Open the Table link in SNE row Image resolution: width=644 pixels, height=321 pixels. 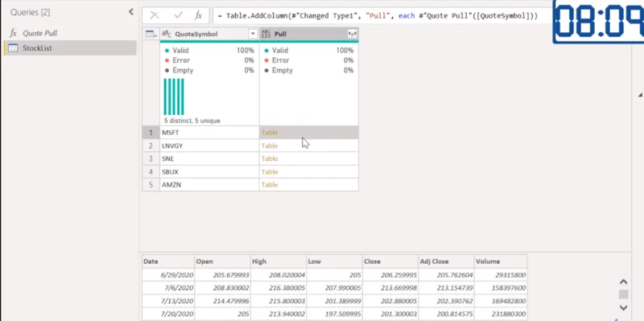270,158
